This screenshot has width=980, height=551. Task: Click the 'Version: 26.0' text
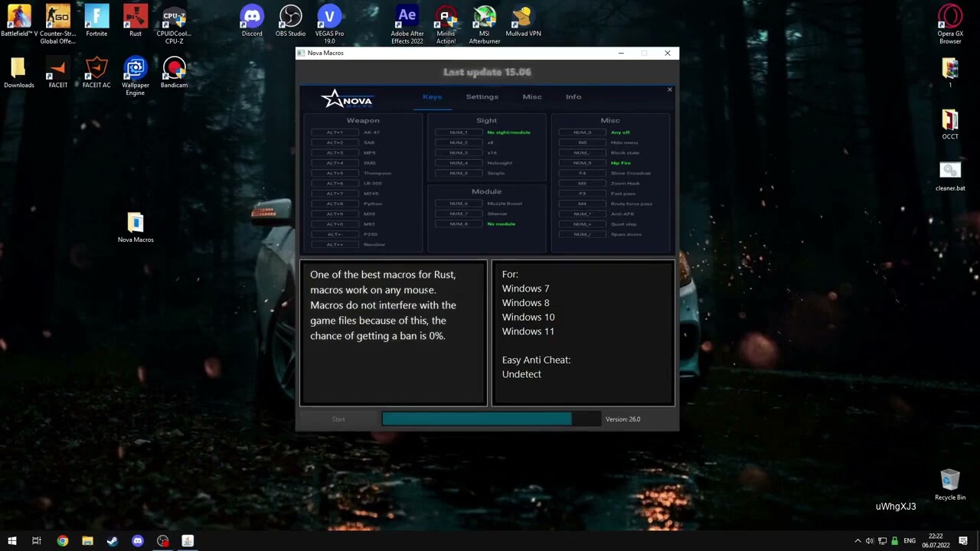click(623, 419)
